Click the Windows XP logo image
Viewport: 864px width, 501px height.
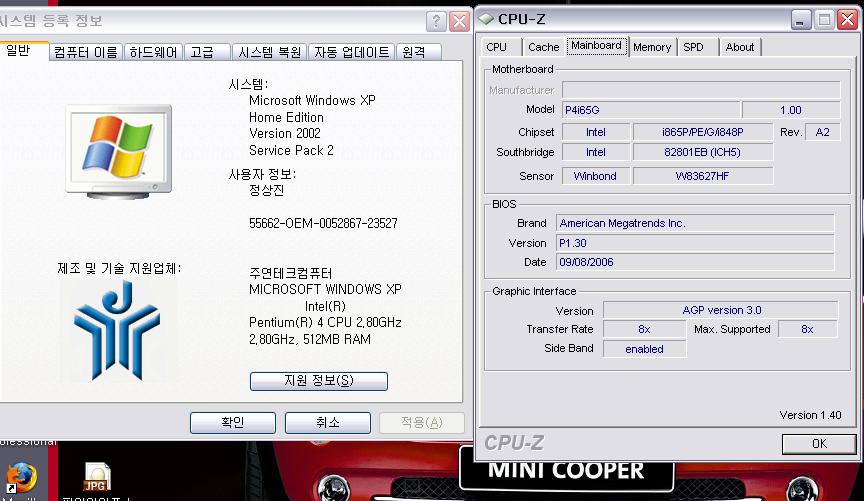[x=118, y=150]
